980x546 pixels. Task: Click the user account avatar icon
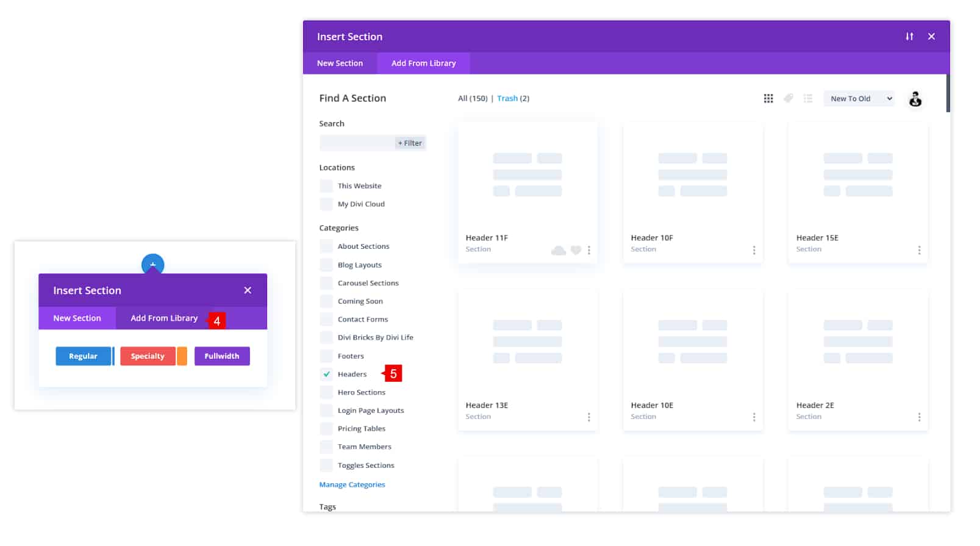(915, 99)
